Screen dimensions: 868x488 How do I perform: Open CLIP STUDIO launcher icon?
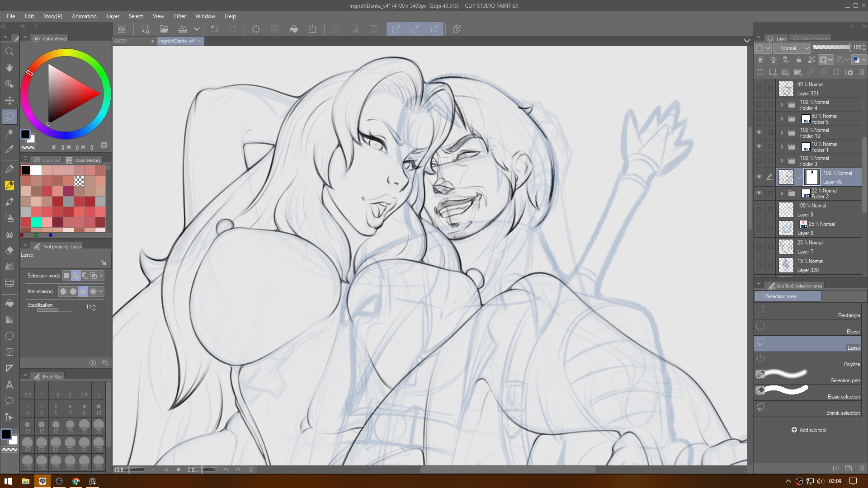click(122, 29)
